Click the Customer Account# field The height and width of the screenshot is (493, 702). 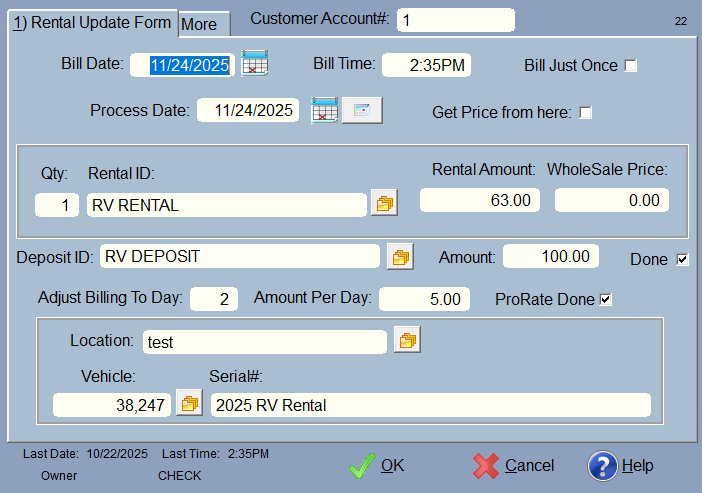tap(456, 20)
